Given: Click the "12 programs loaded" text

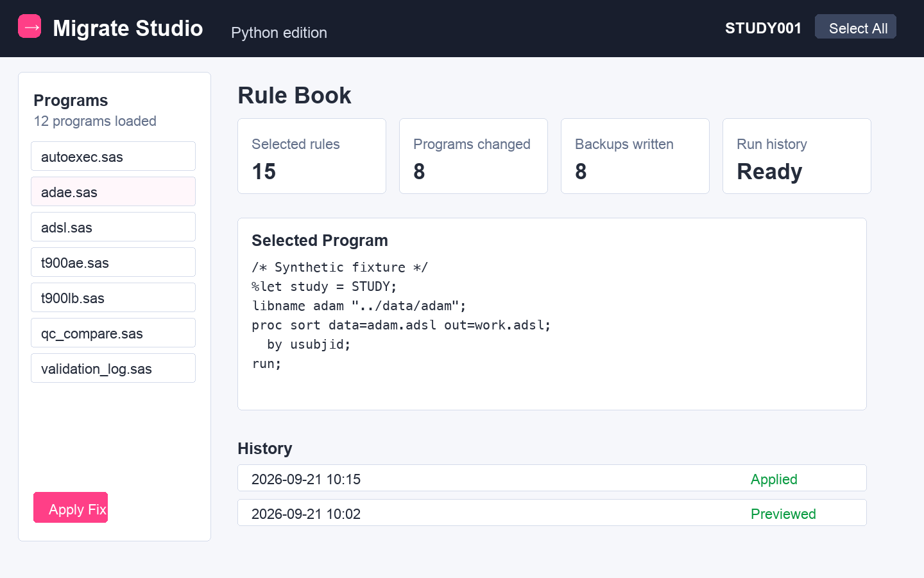Looking at the screenshot, I should tap(95, 121).
